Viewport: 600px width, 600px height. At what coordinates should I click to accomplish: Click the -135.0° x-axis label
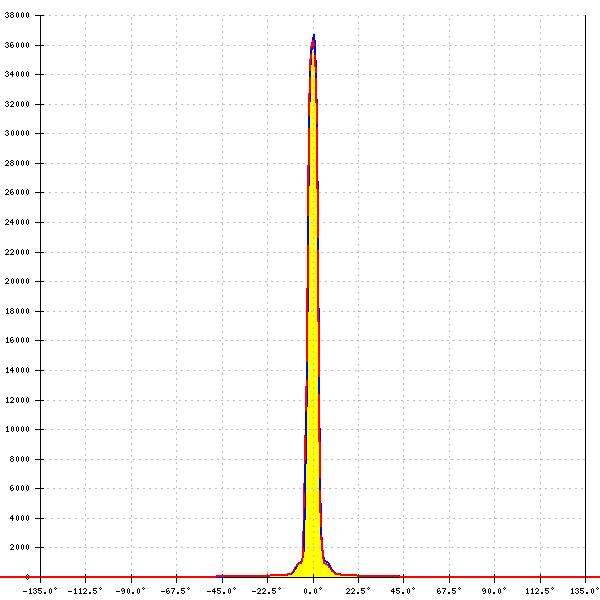pyautogui.click(x=40, y=591)
